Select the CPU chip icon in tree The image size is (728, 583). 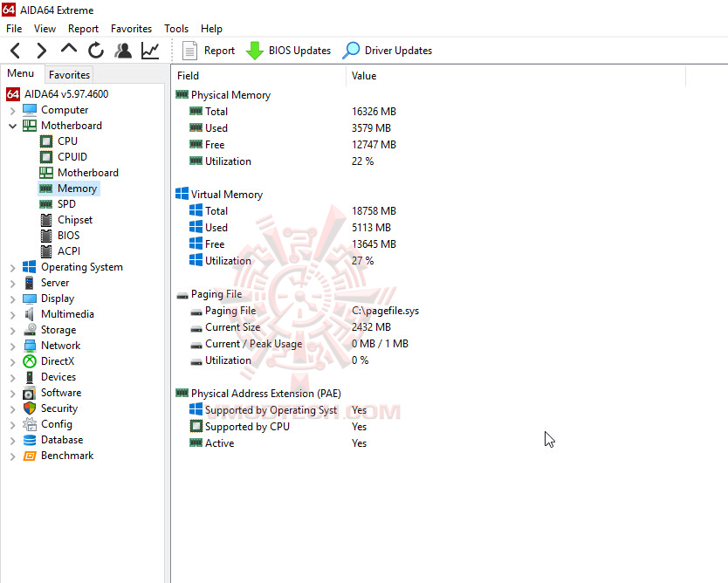[46, 141]
